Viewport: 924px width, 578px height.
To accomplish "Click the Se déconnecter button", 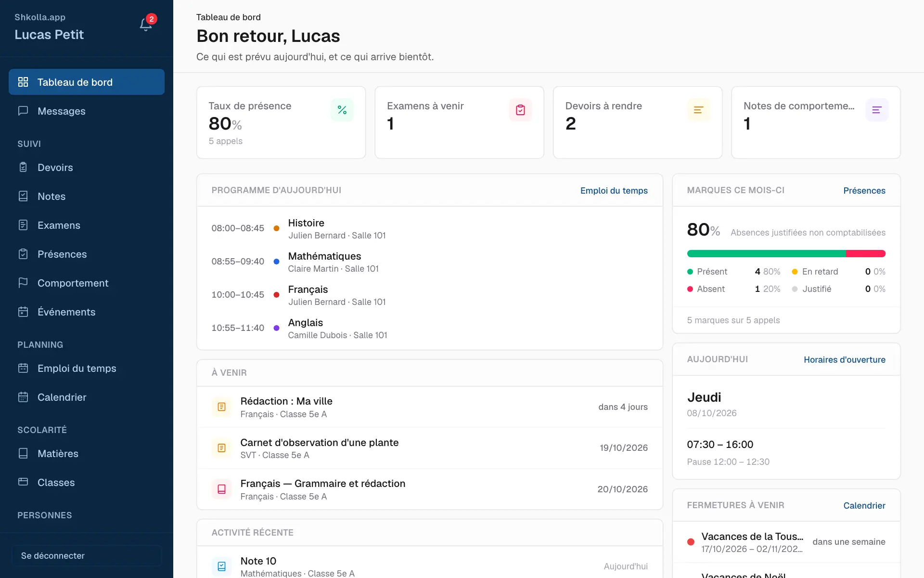I will click(87, 555).
